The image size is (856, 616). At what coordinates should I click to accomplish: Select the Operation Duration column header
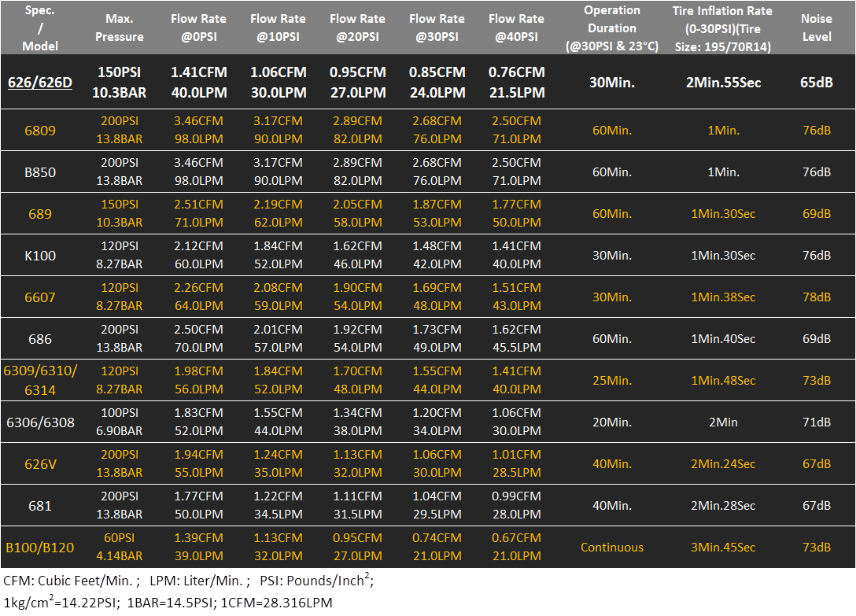pyautogui.click(x=612, y=28)
